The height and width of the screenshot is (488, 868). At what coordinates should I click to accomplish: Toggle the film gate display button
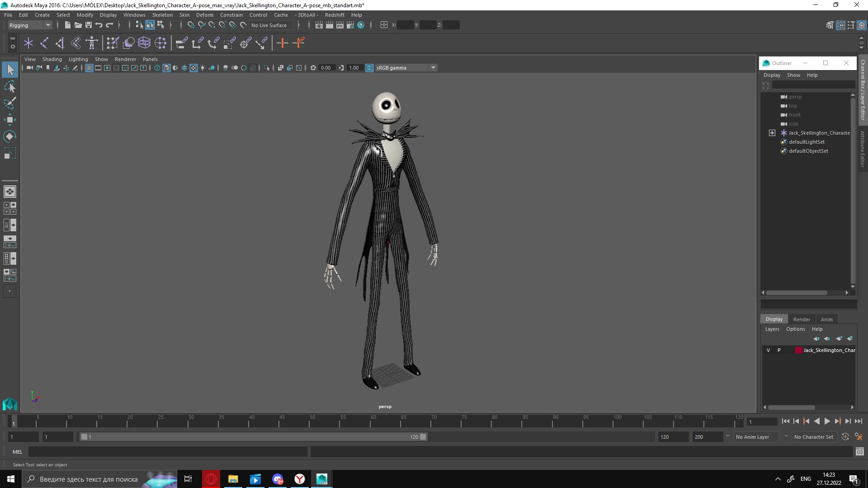[98, 68]
